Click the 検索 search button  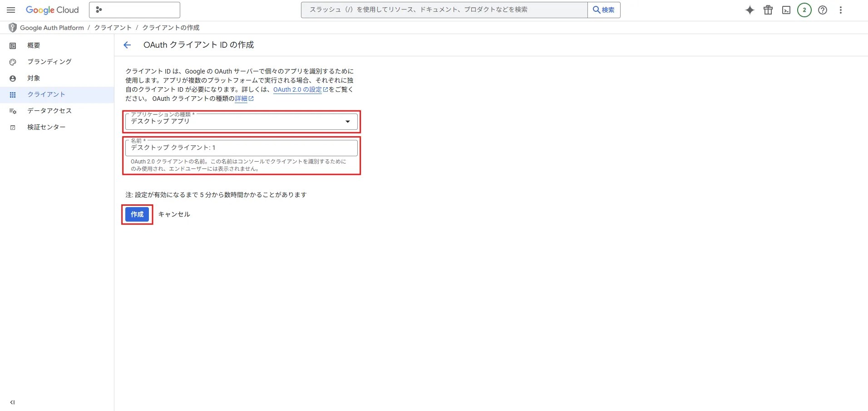point(604,10)
